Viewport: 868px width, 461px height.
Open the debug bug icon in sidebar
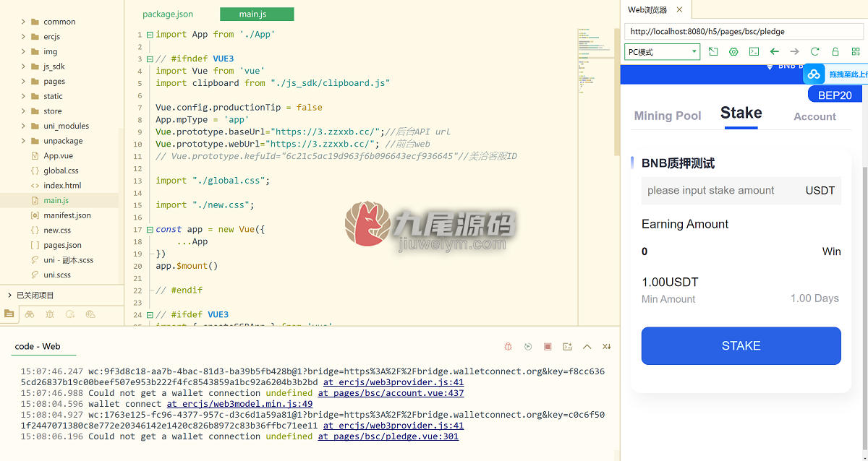(49, 314)
